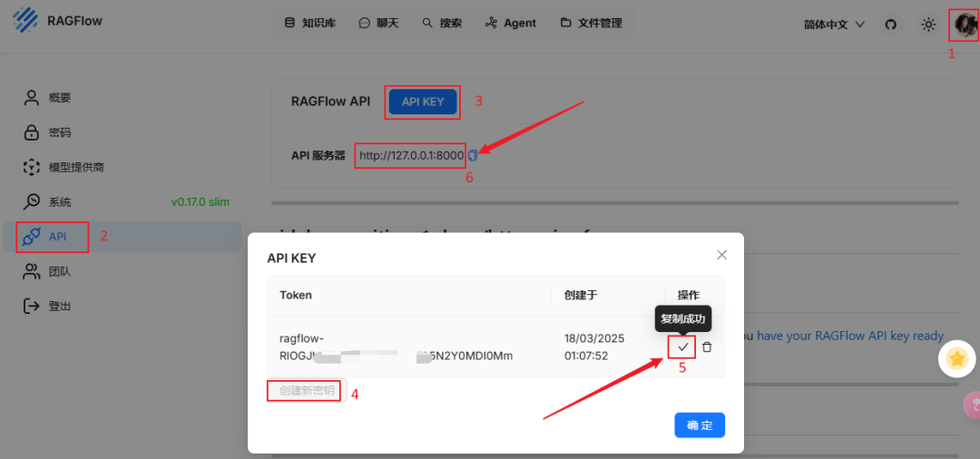This screenshot has width=980, height=459.
Task: Open 系统 in the sidebar
Action: tap(122, 201)
